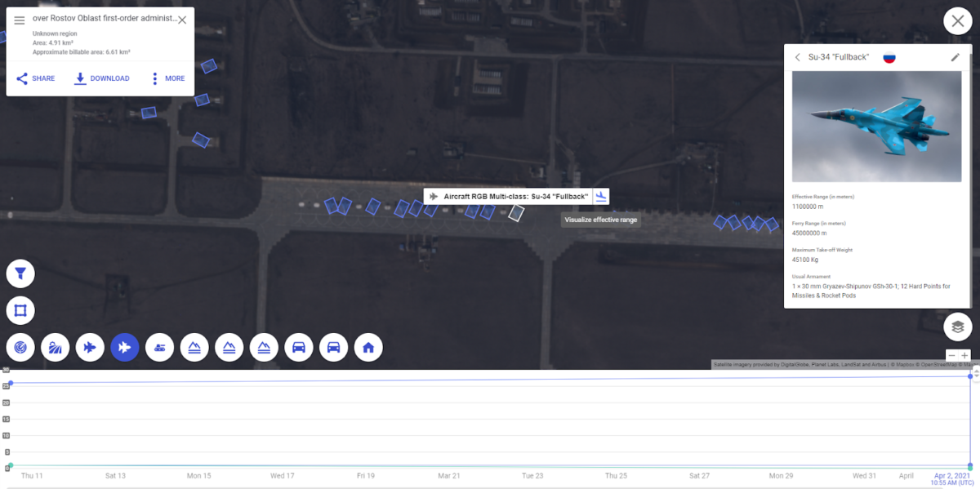Viewport: 980px width, 489px height.
Task: Click the edit pencil on the Su-34 panel
Action: [955, 57]
